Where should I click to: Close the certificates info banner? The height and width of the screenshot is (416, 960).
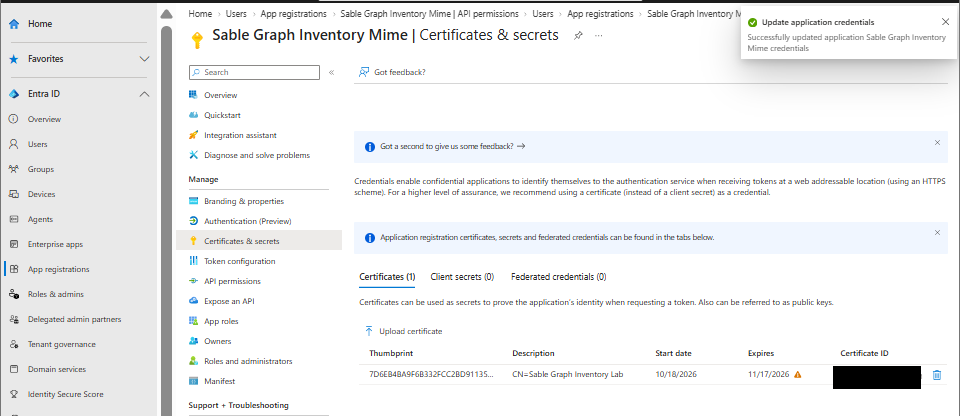pyautogui.click(x=937, y=233)
